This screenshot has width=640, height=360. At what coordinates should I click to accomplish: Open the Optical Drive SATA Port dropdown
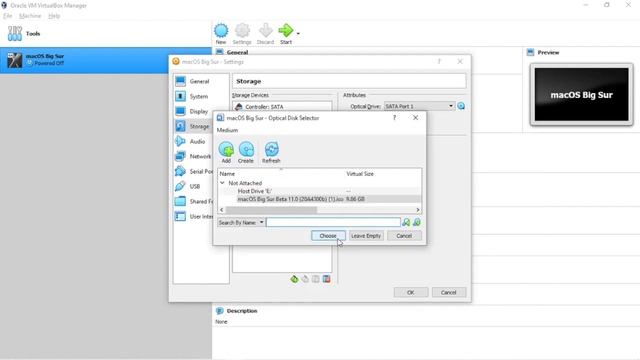click(419, 106)
